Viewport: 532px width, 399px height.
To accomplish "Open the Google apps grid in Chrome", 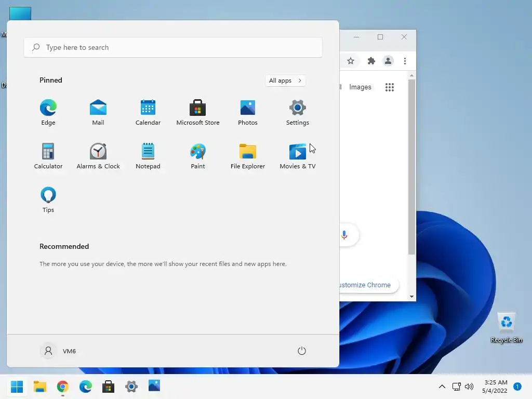I will [390, 87].
